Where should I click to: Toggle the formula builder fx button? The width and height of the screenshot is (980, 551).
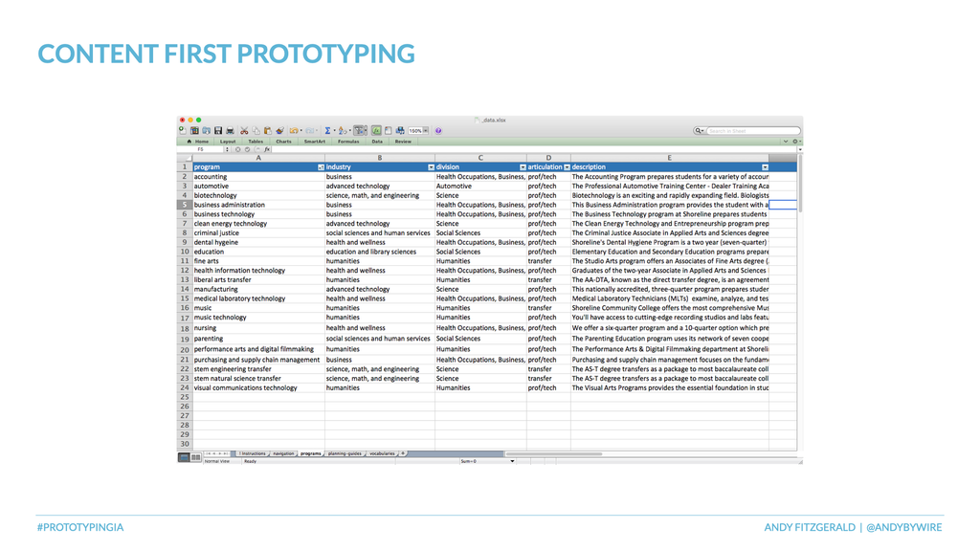click(376, 130)
